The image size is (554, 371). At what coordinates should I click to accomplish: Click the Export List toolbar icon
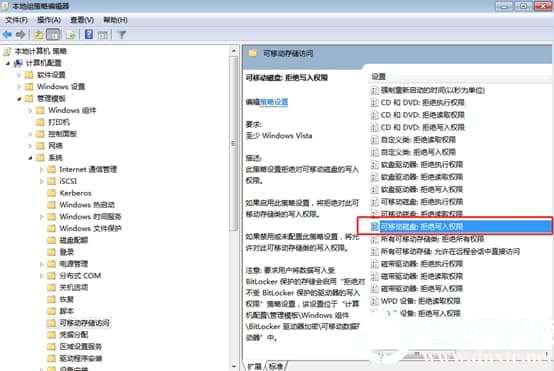coord(71,35)
